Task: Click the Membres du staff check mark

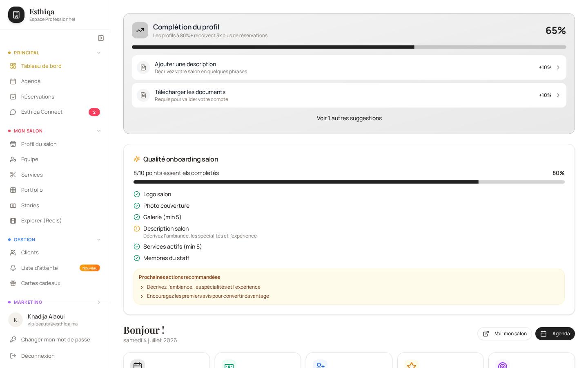Action: [137, 258]
